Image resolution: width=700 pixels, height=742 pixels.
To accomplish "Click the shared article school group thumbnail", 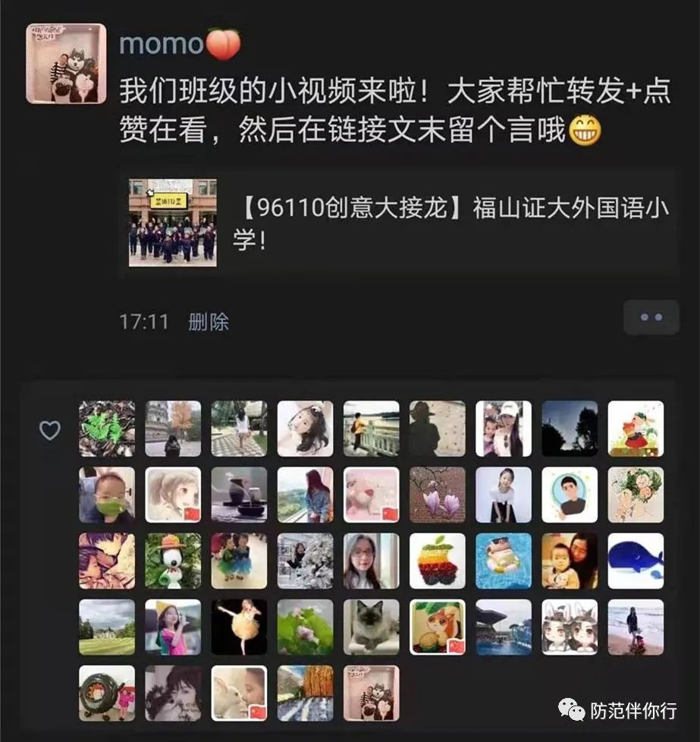I will coord(173,222).
